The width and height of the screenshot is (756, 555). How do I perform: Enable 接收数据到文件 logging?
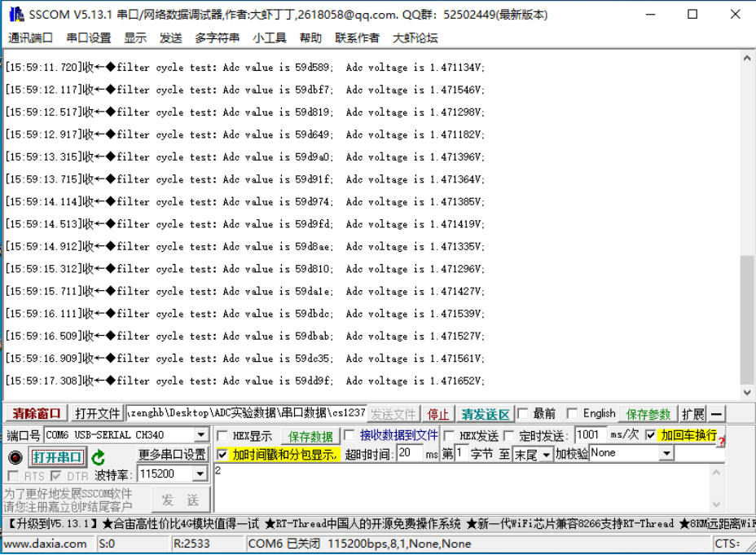pyautogui.click(x=350, y=434)
